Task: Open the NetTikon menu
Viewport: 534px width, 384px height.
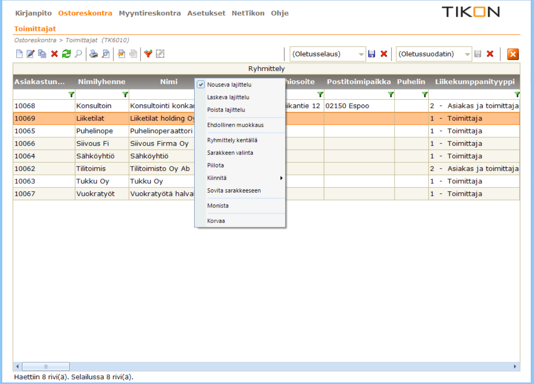Action: pos(248,13)
